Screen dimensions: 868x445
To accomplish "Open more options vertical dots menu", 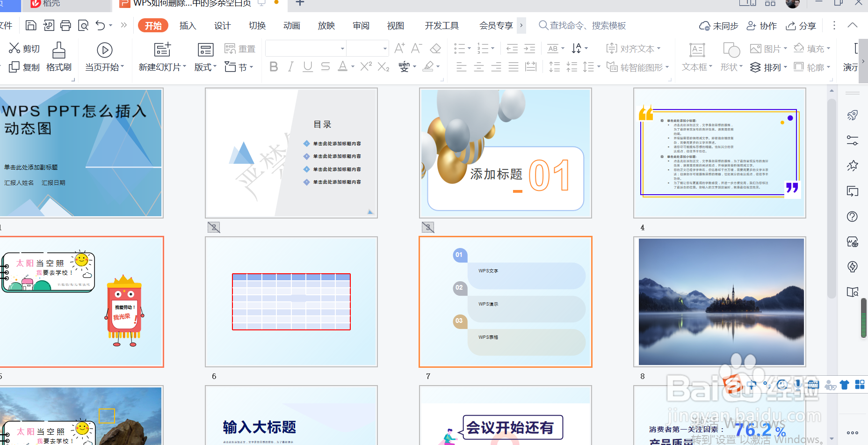I will click(x=834, y=25).
